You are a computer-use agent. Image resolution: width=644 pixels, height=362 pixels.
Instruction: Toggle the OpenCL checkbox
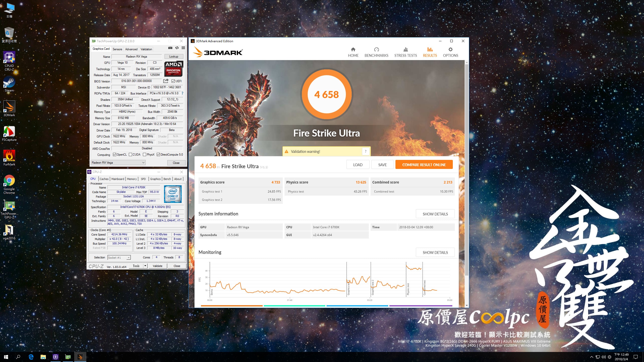point(114,155)
